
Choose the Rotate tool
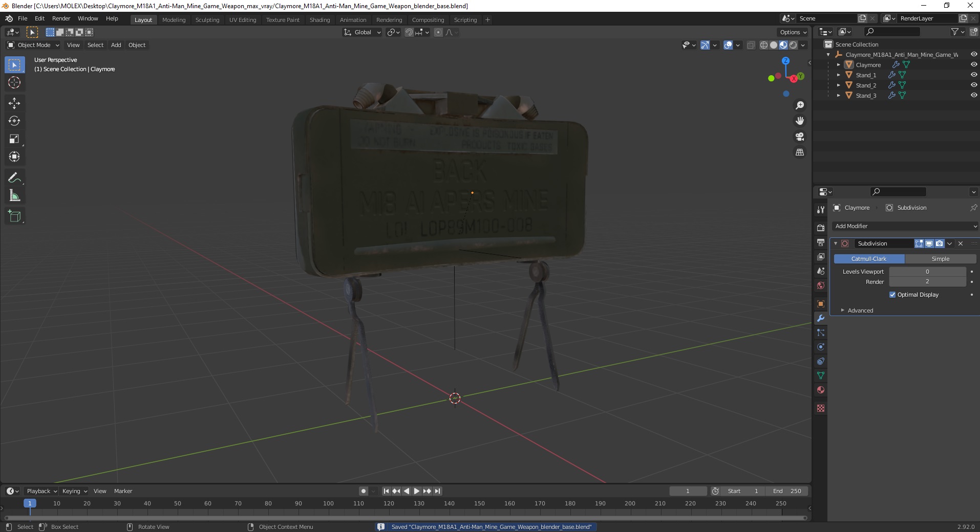click(x=14, y=121)
